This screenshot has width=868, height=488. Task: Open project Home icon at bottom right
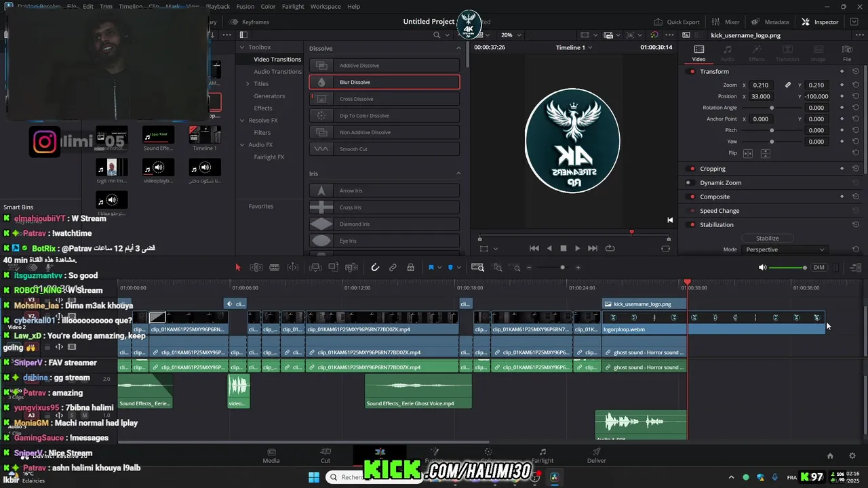[829, 456]
